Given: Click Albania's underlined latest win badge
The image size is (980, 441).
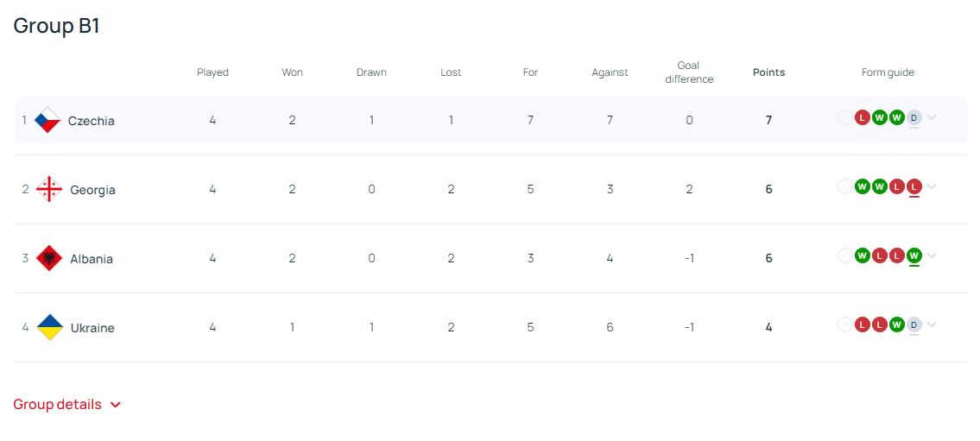Looking at the screenshot, I should pyautogui.click(x=914, y=255).
